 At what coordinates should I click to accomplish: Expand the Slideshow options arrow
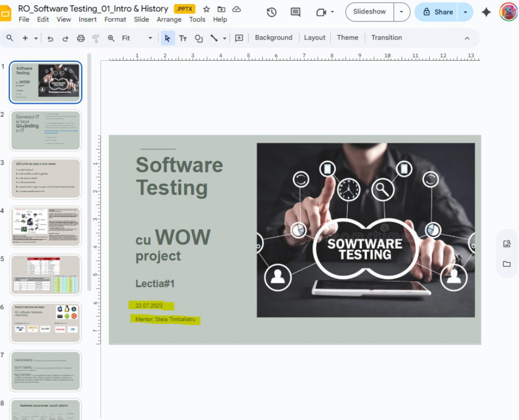(x=402, y=12)
